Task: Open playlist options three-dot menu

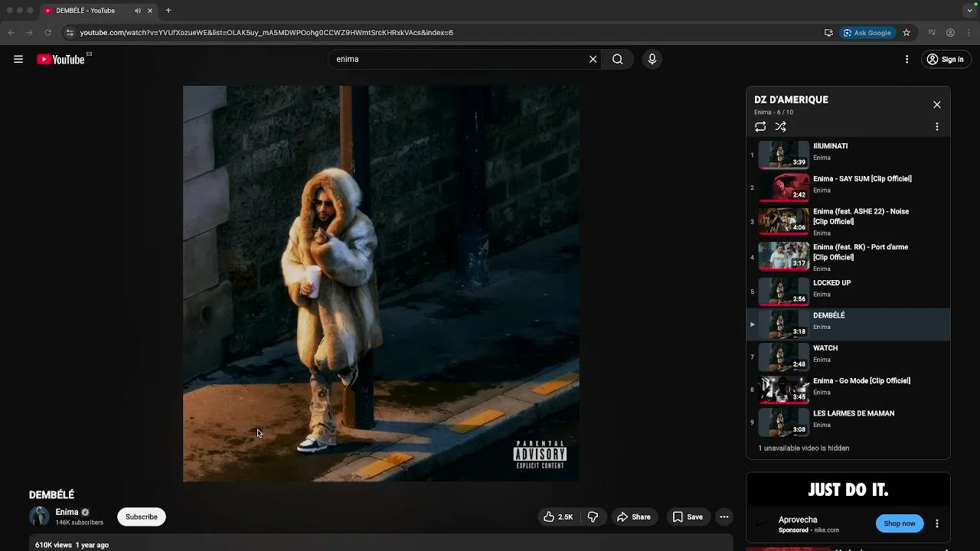Action: (936, 127)
